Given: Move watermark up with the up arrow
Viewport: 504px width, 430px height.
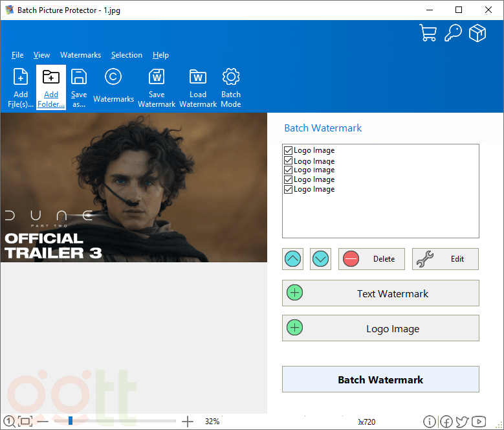Looking at the screenshot, I should [293, 259].
